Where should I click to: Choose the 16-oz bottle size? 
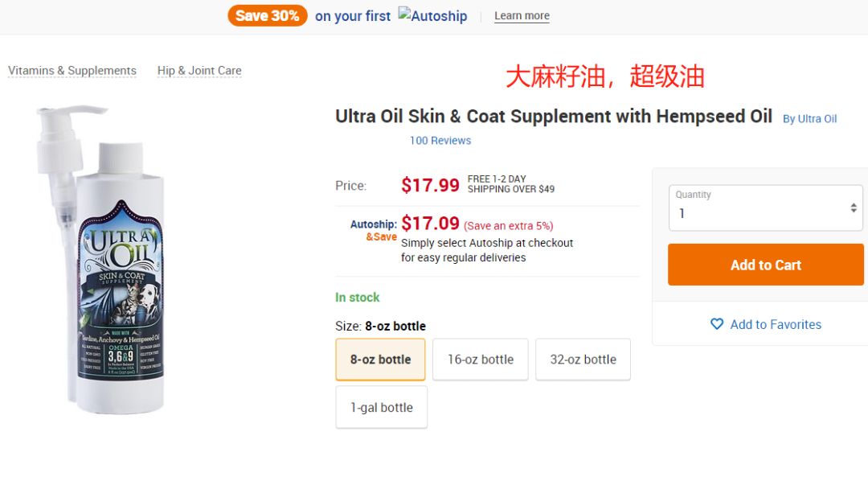(481, 360)
